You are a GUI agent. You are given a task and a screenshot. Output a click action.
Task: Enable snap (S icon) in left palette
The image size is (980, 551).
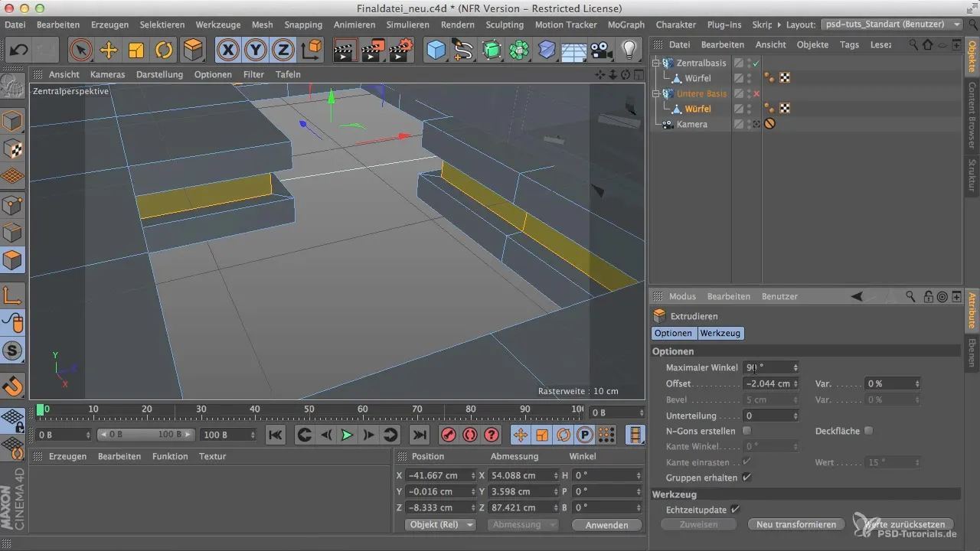point(13,350)
